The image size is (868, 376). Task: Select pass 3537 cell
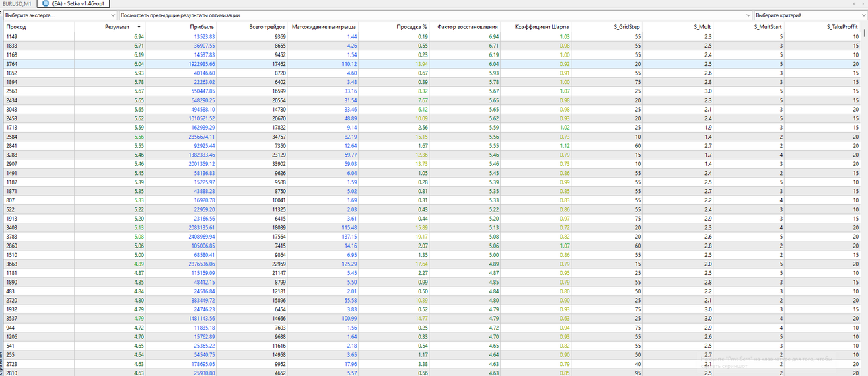coord(13,318)
